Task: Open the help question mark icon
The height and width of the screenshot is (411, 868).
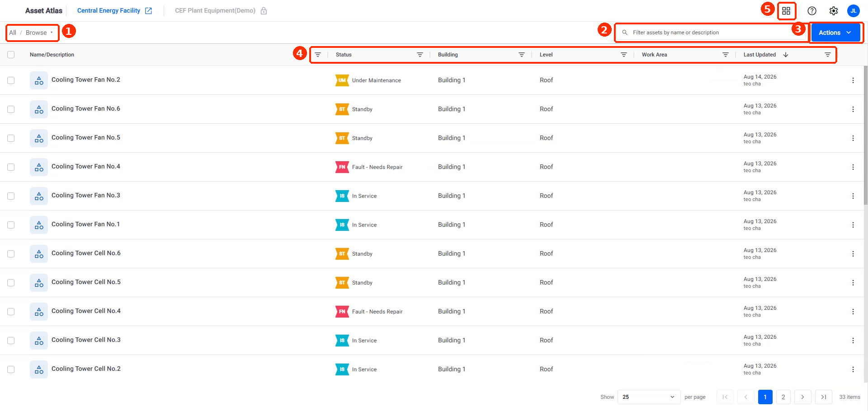Action: [x=812, y=11]
